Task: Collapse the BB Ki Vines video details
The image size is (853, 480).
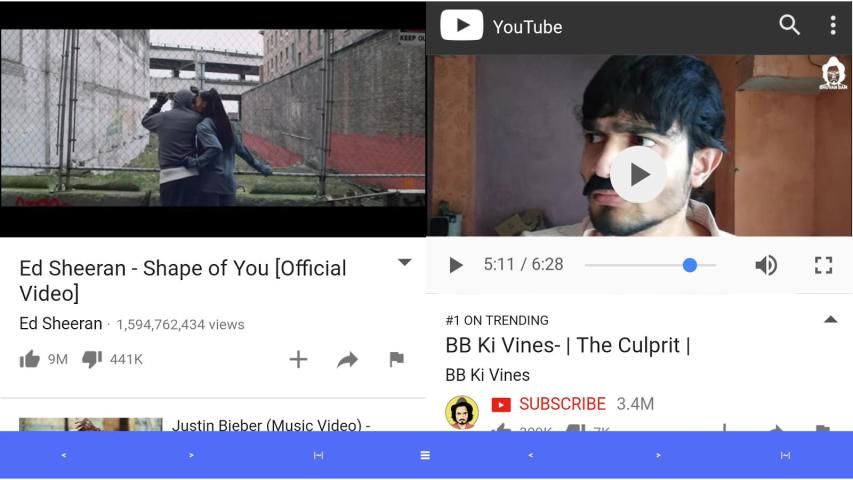Action: [830, 319]
